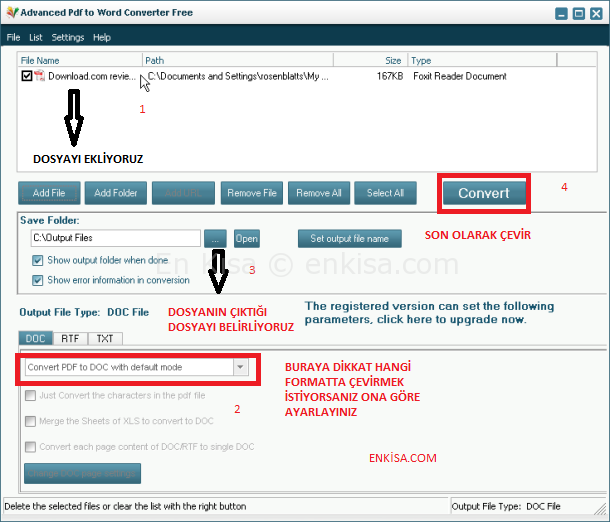610x522 pixels.
Task: Start conversion with the Convert button
Action: click(484, 193)
